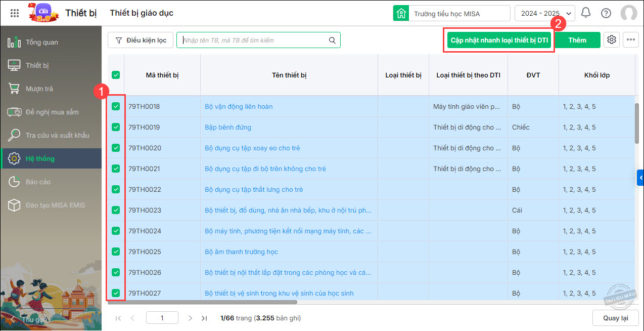Image resolution: width=644 pixels, height=331 pixels.
Task: Open the user profile avatar
Action: (x=629, y=13)
